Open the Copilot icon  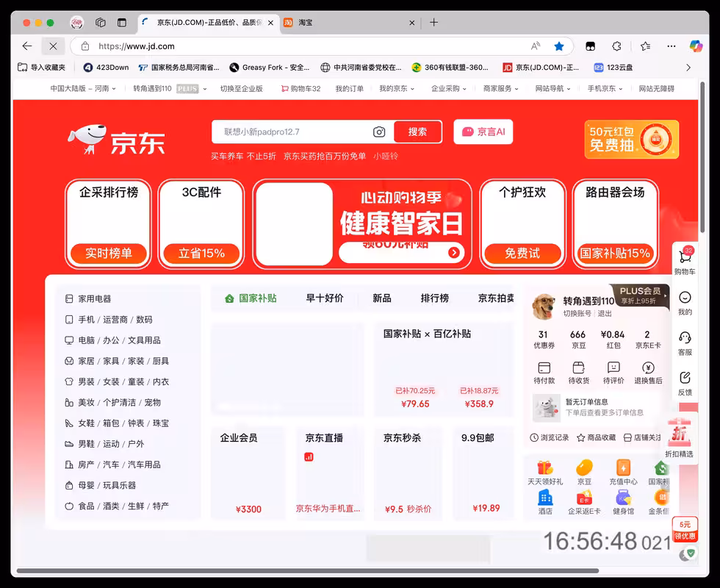[696, 46]
